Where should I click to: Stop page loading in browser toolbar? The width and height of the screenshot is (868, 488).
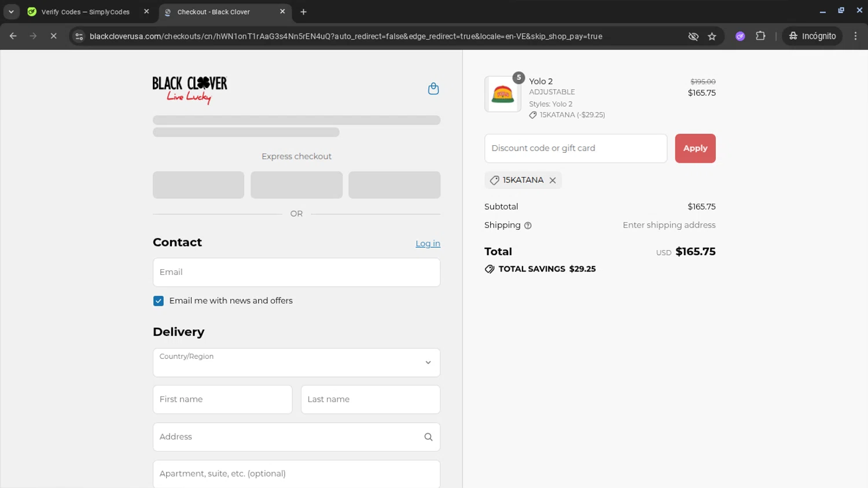53,36
